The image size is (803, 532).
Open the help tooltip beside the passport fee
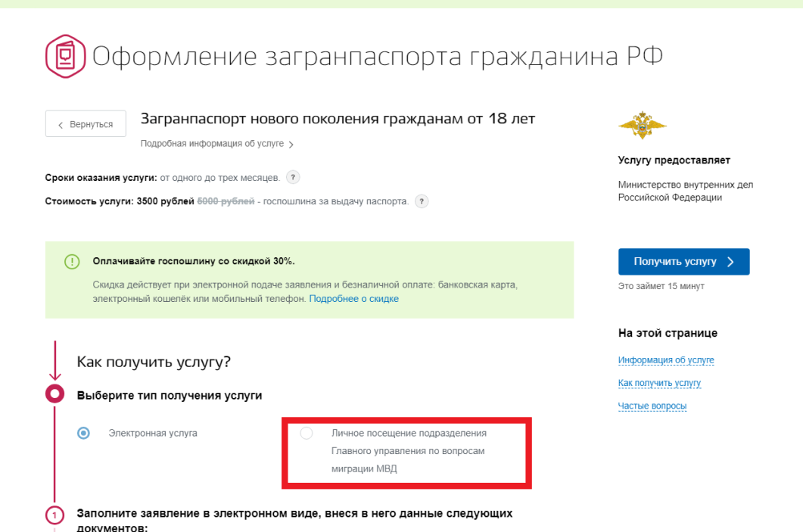[422, 201]
